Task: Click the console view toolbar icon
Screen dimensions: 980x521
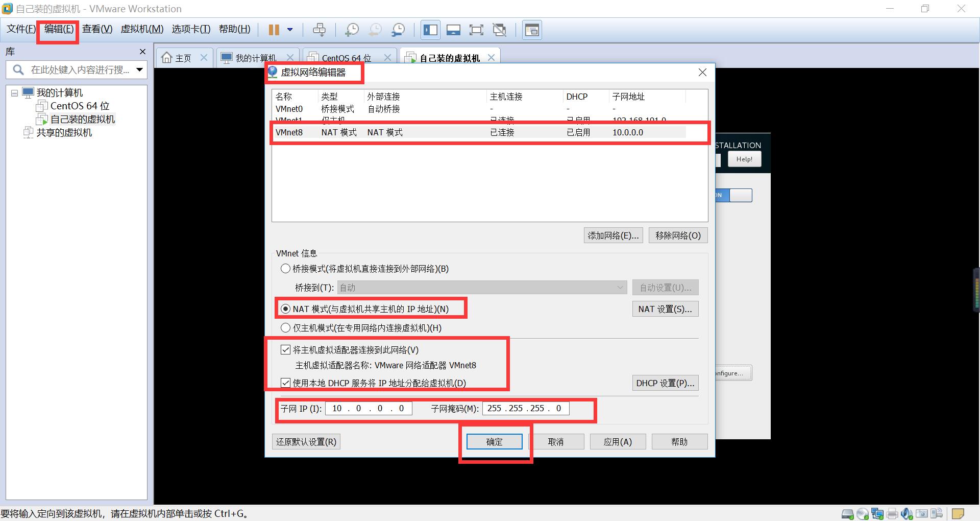Action: (532, 30)
